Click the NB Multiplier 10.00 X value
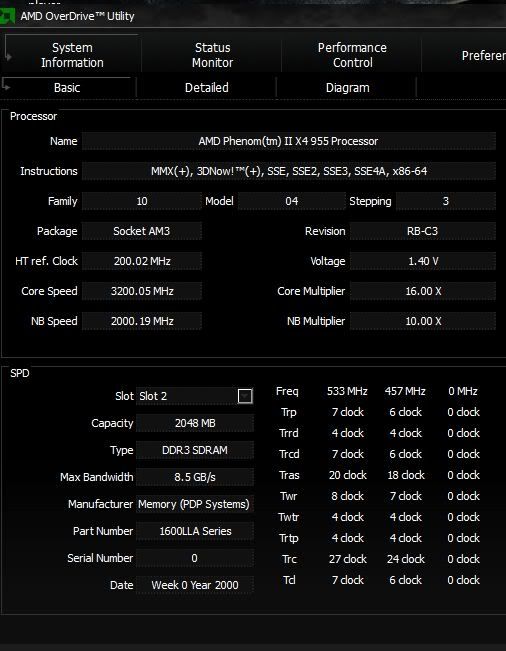The height and width of the screenshot is (651, 506). [x=423, y=321]
